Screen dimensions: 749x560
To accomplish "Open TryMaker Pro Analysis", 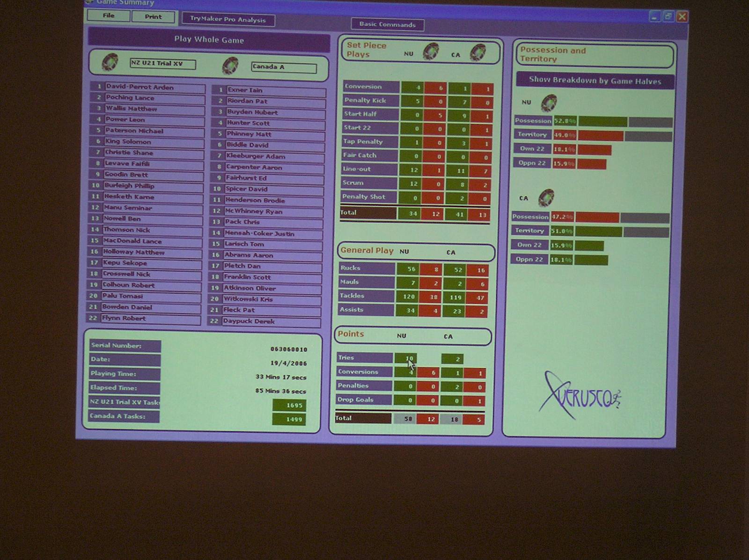I will click(228, 20).
